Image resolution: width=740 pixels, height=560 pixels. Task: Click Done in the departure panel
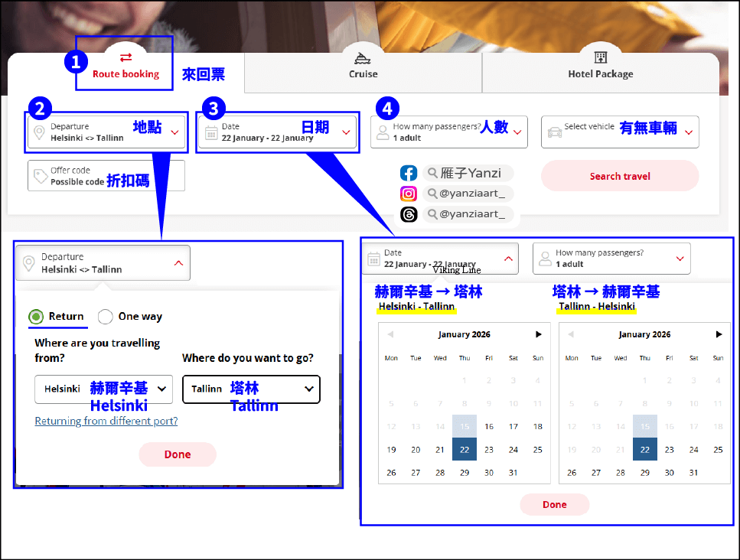(x=178, y=454)
